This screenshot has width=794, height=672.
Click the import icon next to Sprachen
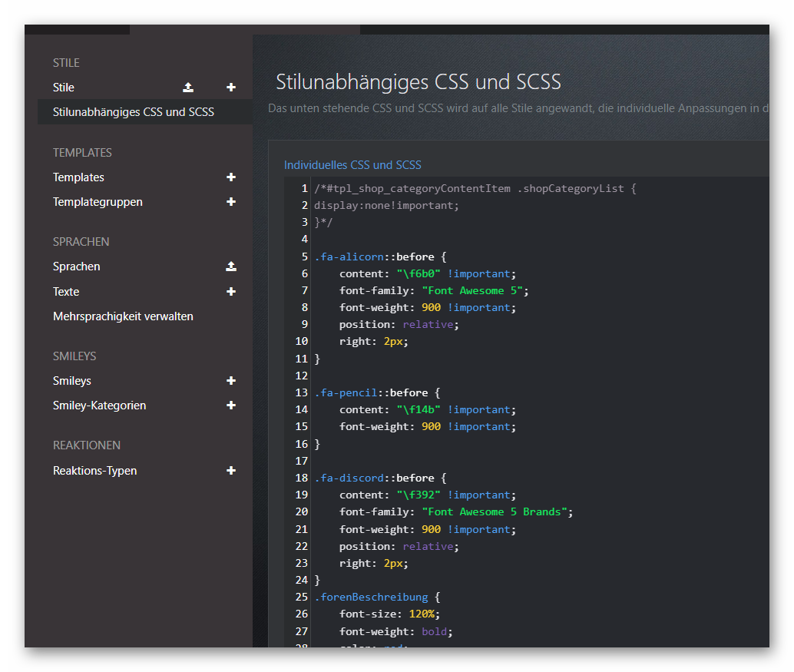point(231,266)
